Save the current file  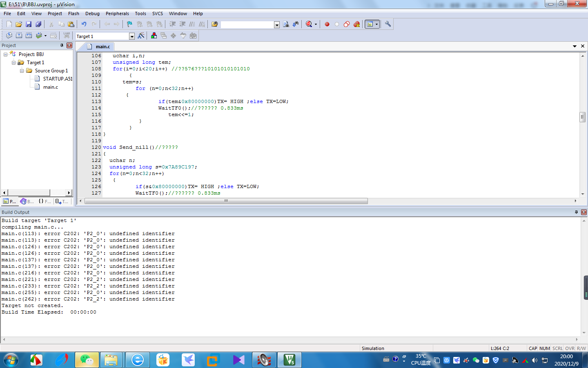pyautogui.click(x=29, y=24)
